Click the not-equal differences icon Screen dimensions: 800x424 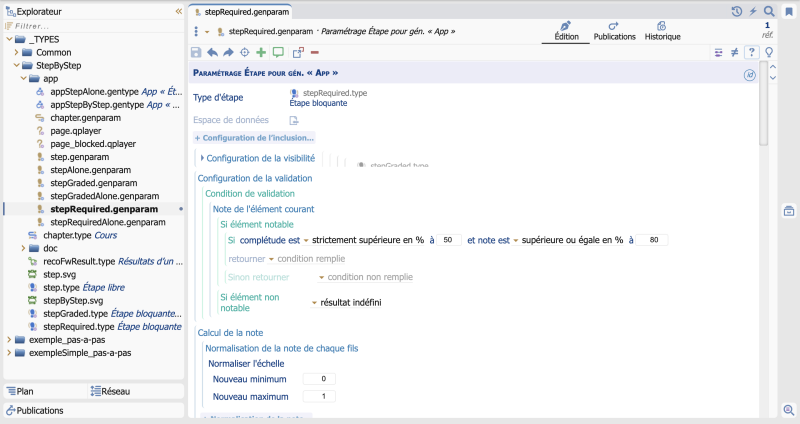coord(735,52)
